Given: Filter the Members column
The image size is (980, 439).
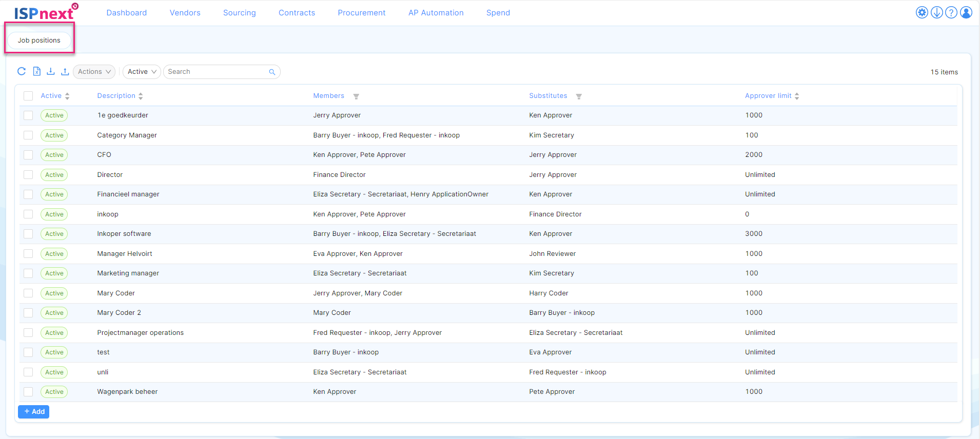Looking at the screenshot, I should pyautogui.click(x=356, y=96).
